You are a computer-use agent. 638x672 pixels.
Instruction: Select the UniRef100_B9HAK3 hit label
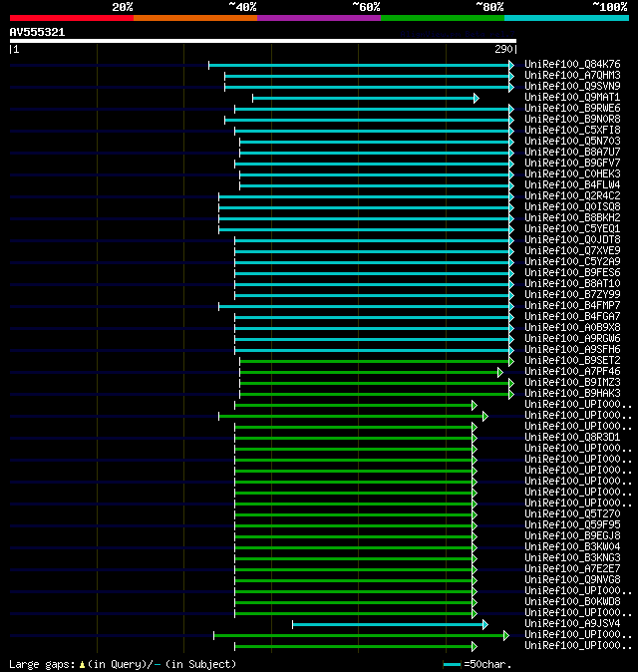tap(572, 394)
